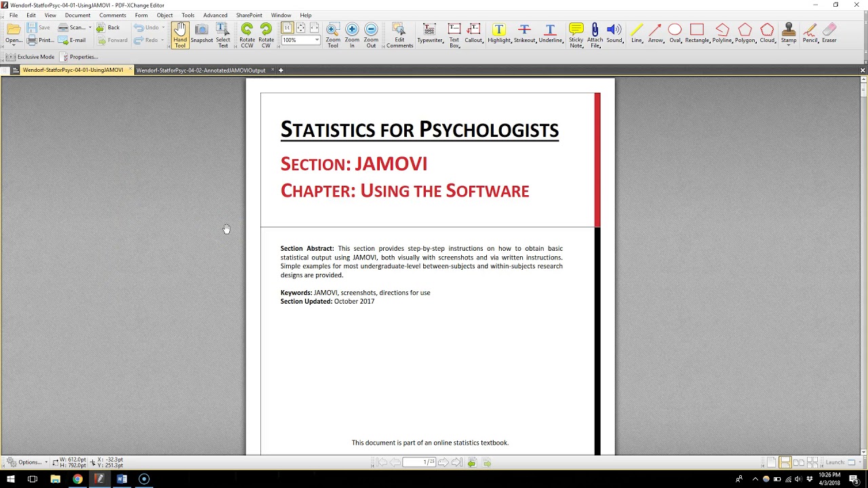This screenshot has height=488, width=868.
Task: Open the Comments menu
Action: pyautogui.click(x=113, y=15)
